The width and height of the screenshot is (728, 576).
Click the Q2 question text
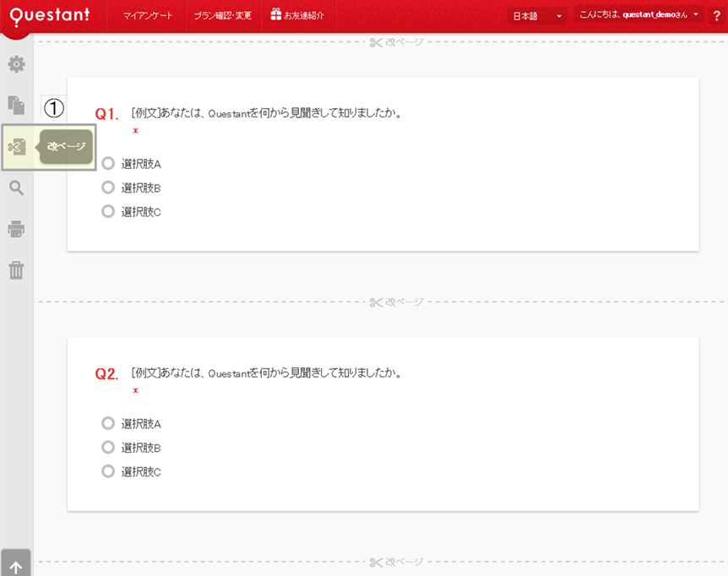(267, 373)
